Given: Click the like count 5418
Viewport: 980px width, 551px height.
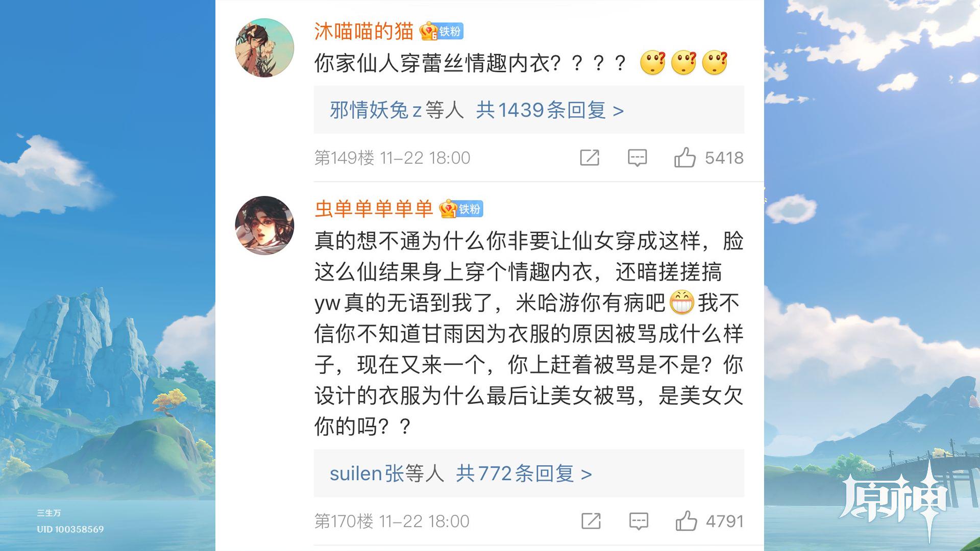Looking at the screenshot, I should [724, 158].
